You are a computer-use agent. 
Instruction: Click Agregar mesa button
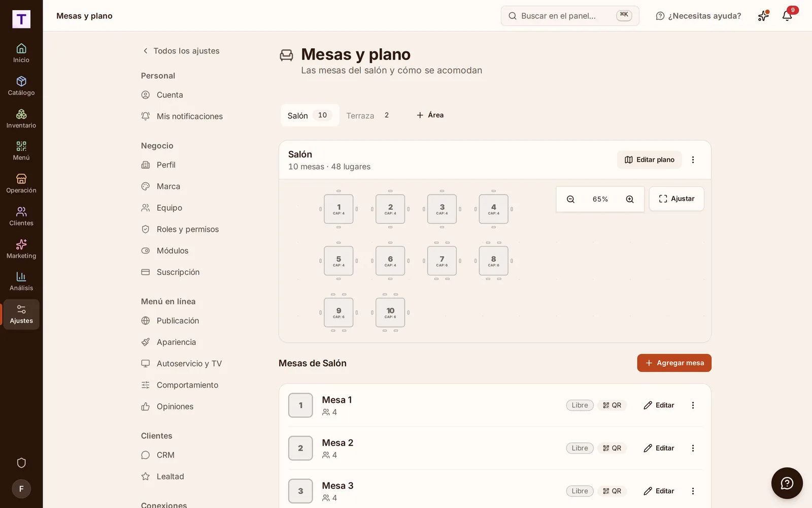[674, 363]
